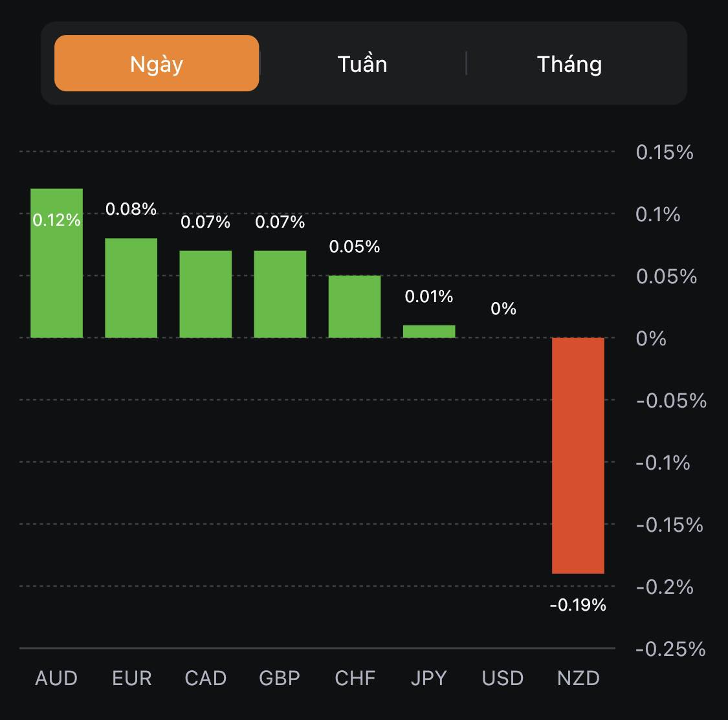The height and width of the screenshot is (720, 728).
Task: Select the CAD currency label
Action: coord(206,678)
